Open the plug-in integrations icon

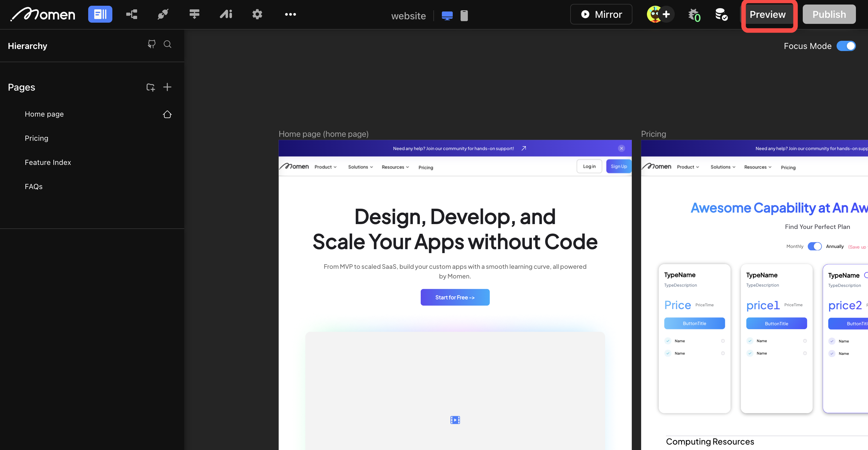tap(163, 14)
